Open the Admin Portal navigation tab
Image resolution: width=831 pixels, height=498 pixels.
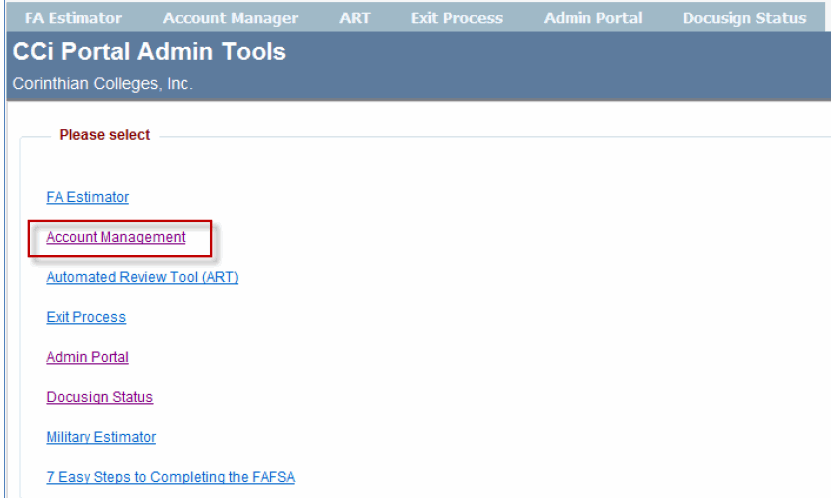pyautogui.click(x=593, y=18)
